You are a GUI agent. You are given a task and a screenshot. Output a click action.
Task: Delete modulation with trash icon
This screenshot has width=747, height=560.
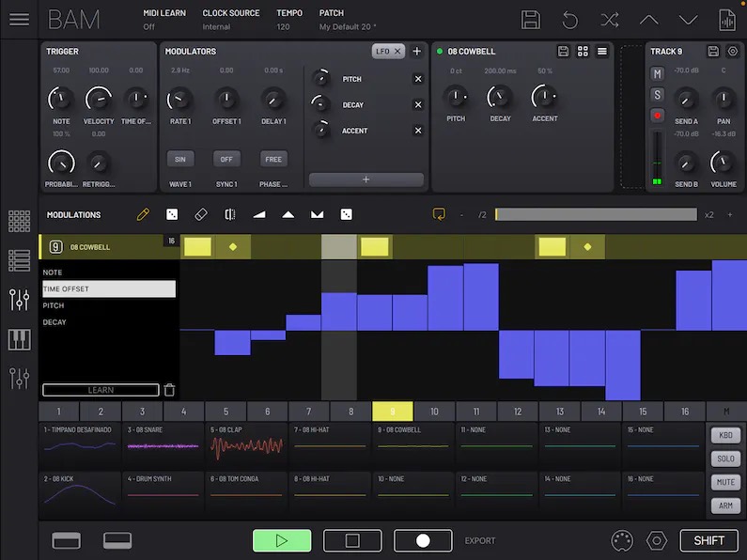coord(169,390)
